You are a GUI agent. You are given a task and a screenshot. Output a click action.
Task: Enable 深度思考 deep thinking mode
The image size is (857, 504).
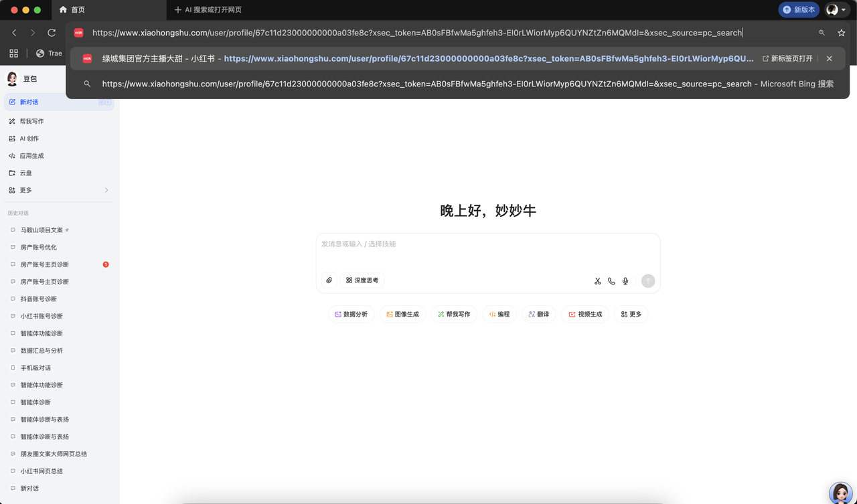click(x=362, y=280)
